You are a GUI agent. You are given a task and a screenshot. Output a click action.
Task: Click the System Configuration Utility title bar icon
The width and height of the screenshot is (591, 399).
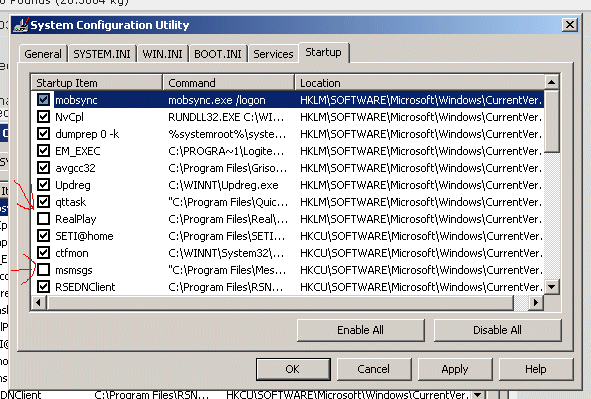21,25
